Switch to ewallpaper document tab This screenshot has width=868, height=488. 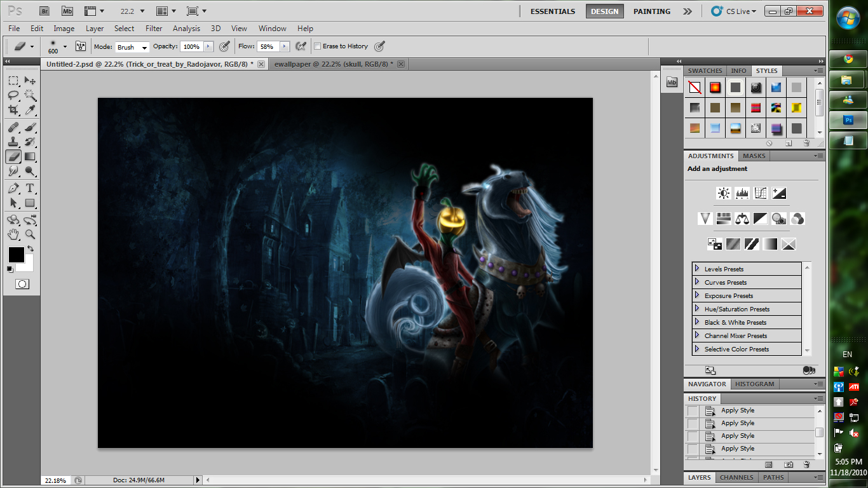click(x=333, y=64)
